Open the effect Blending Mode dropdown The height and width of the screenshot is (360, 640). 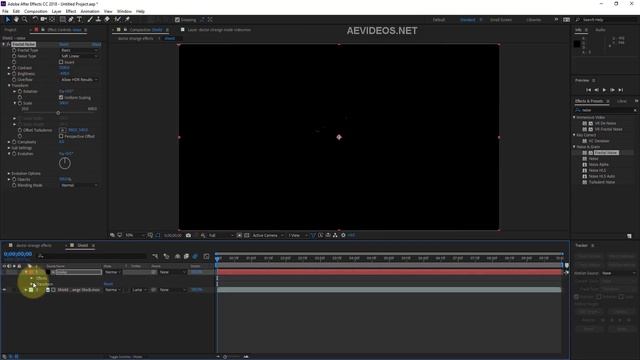(x=79, y=185)
